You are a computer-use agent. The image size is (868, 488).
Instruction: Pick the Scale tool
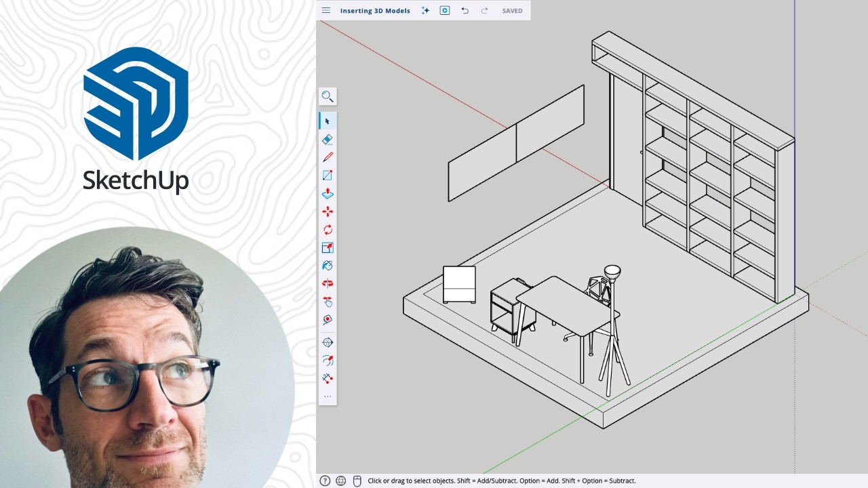point(328,247)
